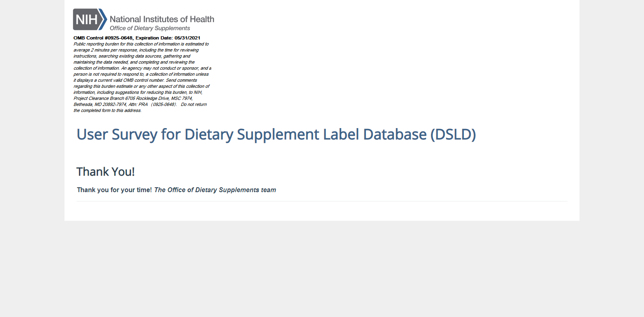
Task: Select the Office of Dietary Supplements subtitle
Action: pos(150,28)
